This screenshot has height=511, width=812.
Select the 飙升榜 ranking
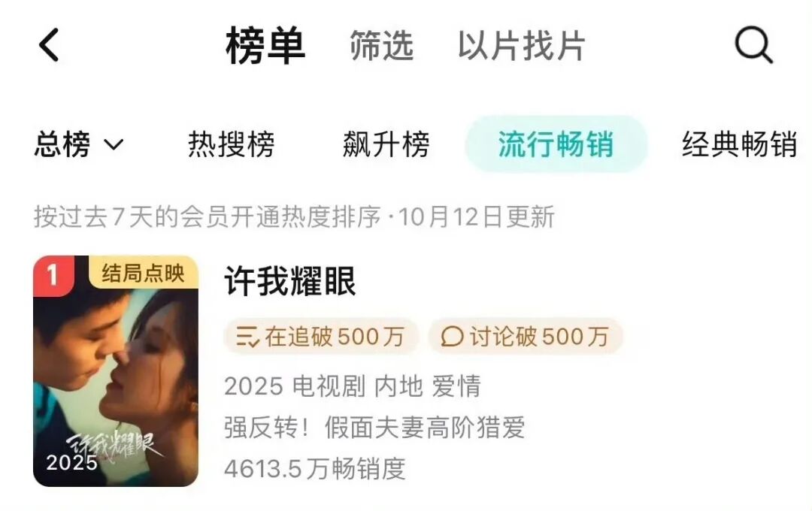click(386, 144)
